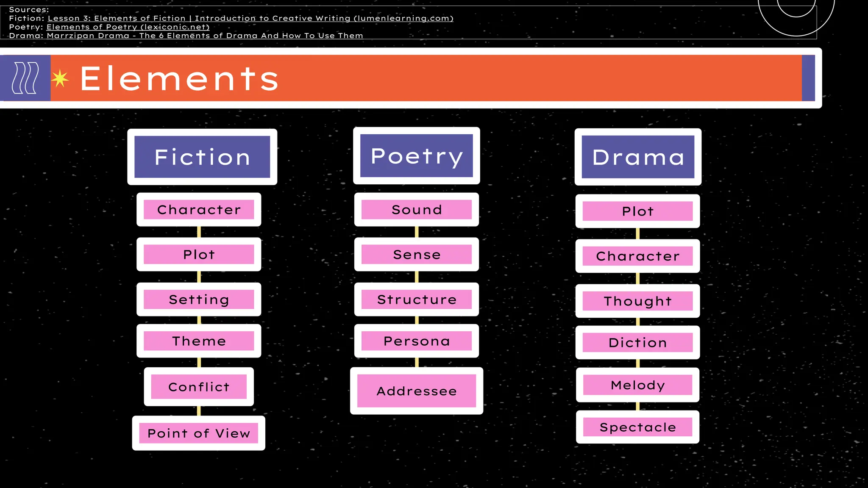Viewport: 868px width, 488px height.
Task: Open the Elements of Poetry (lexiconic.net) link
Action: [128, 27]
